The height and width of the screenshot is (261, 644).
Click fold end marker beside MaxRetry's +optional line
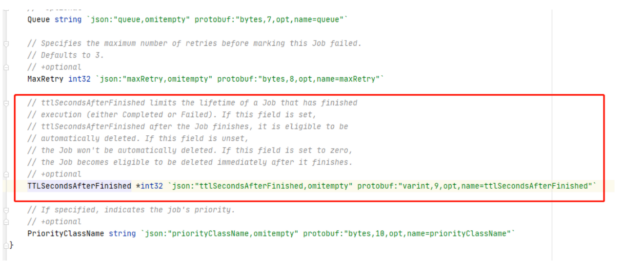(6, 67)
